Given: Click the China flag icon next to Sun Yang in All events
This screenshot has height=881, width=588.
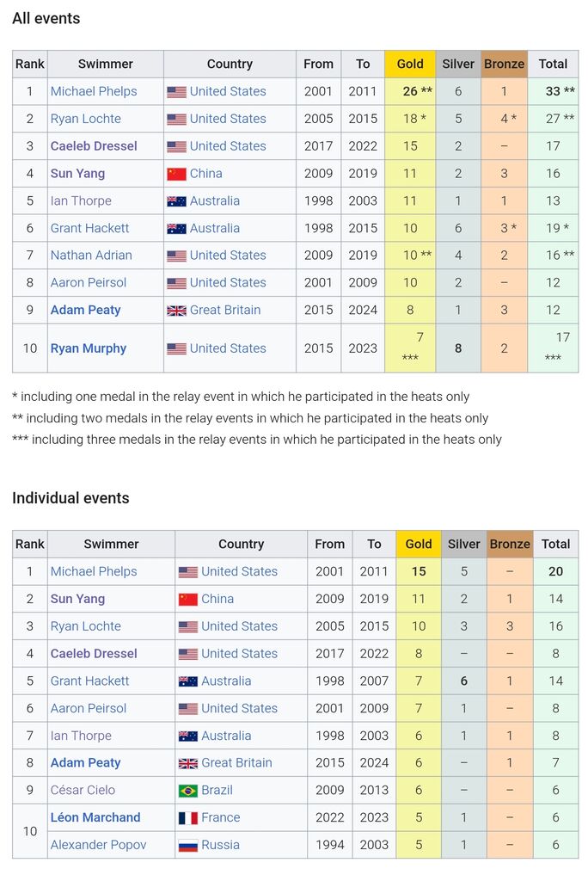Looking at the screenshot, I should [176, 174].
